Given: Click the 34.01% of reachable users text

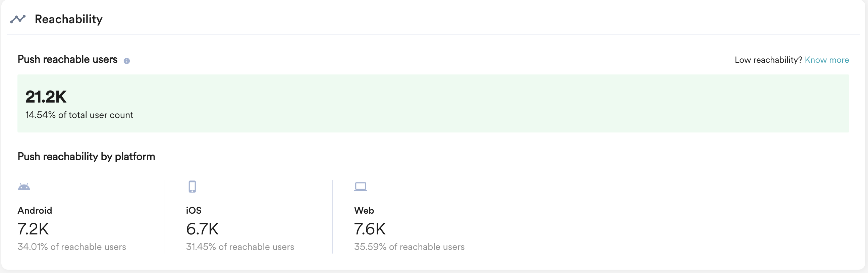Looking at the screenshot, I should pos(72,247).
